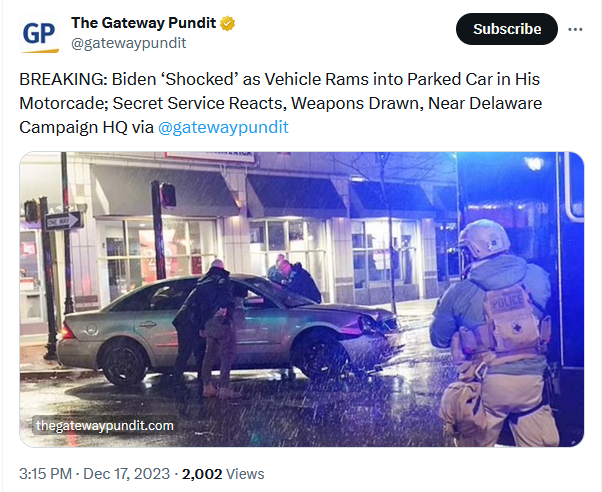Click the Views label text
Viewport: 602px width, 492px height.
245,474
